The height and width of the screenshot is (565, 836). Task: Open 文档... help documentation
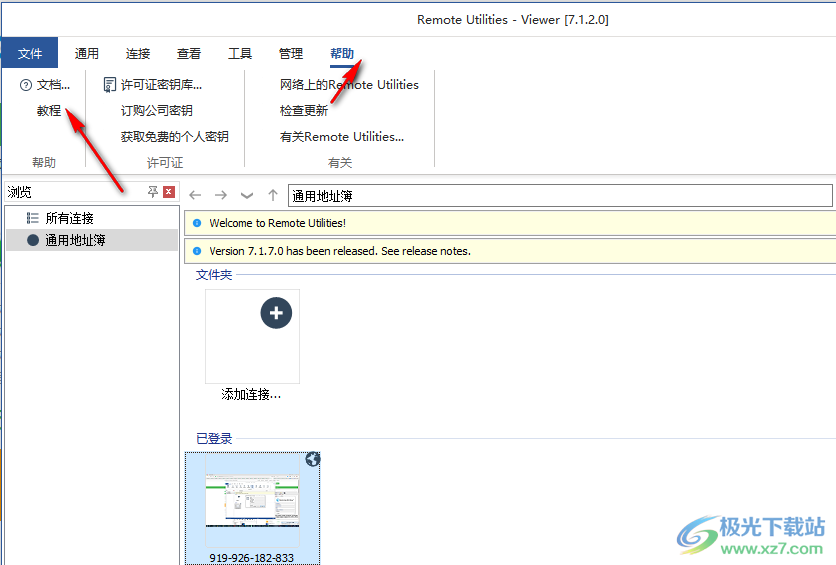tap(45, 85)
